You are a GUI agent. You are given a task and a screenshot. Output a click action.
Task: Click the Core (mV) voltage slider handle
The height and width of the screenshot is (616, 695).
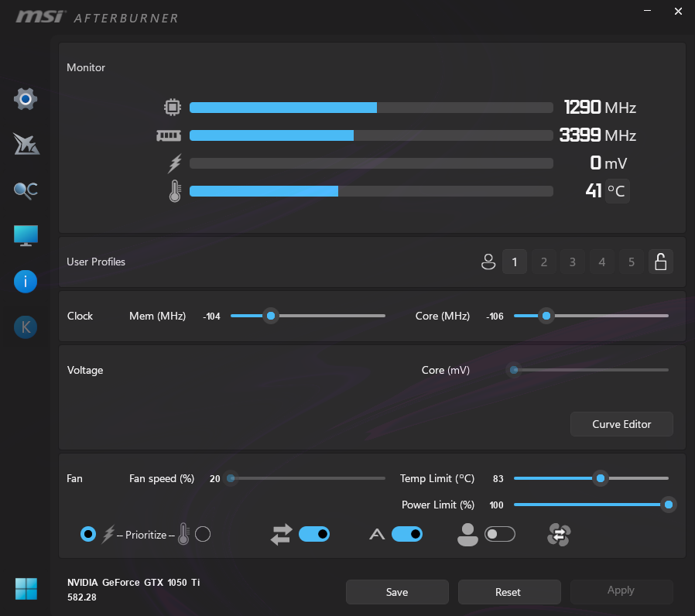coord(514,370)
